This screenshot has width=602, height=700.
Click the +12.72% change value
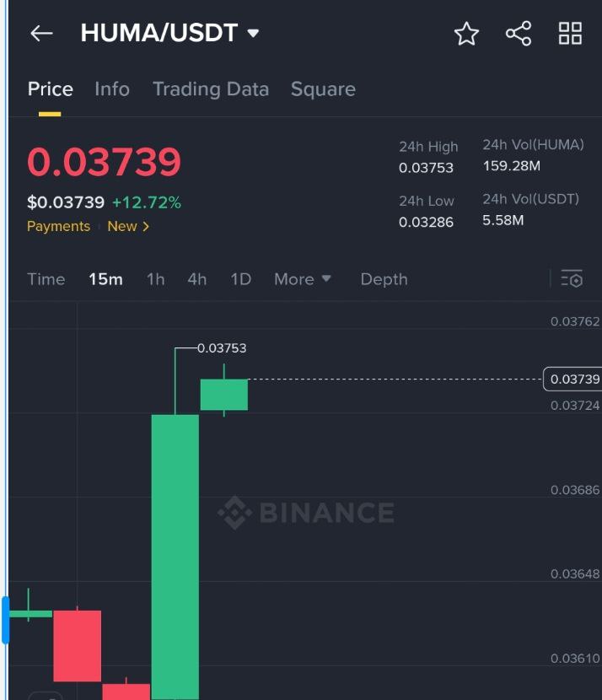click(x=147, y=202)
